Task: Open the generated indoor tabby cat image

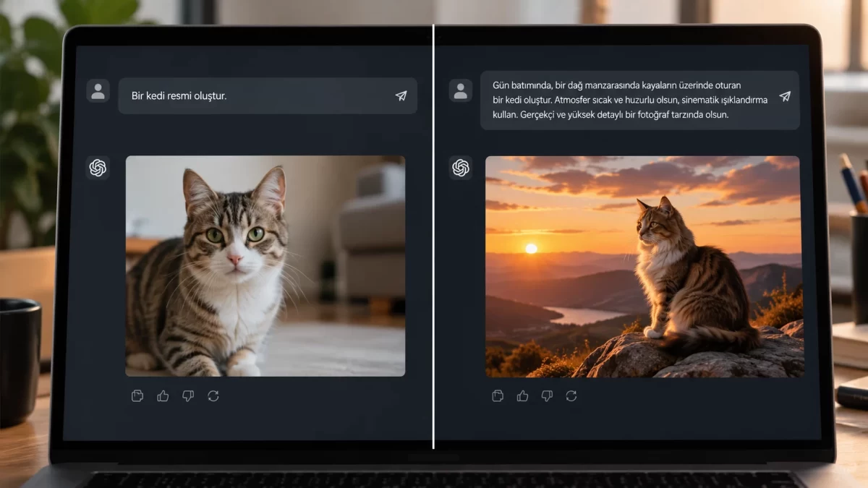Action: point(265,266)
